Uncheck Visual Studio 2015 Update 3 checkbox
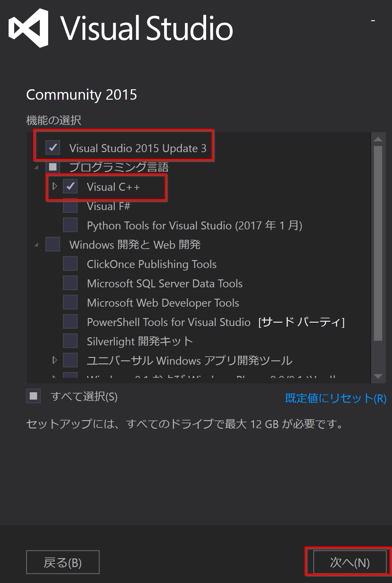Image resolution: width=392 pixels, height=583 pixels. pos(53,148)
